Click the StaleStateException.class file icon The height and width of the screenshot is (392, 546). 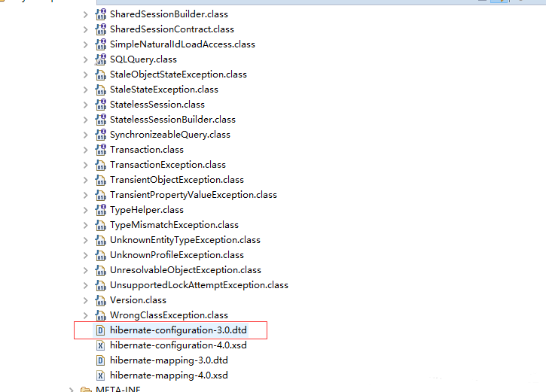[101, 90]
